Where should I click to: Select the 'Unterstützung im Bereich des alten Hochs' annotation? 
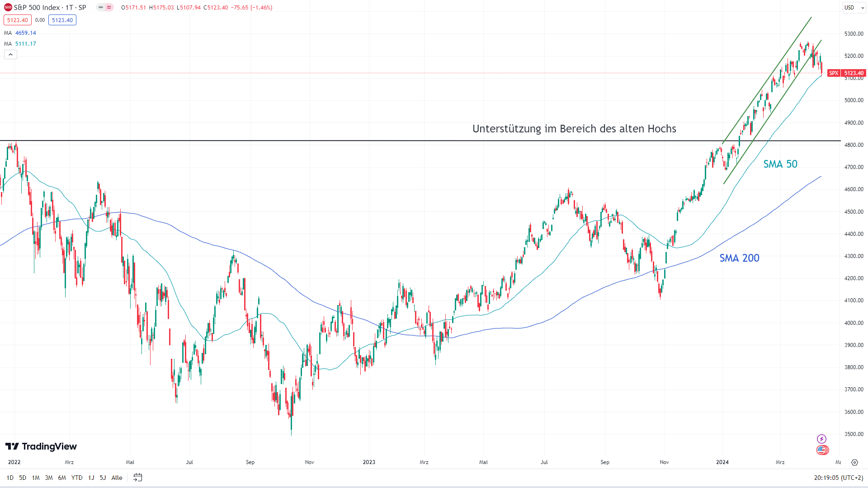point(574,129)
